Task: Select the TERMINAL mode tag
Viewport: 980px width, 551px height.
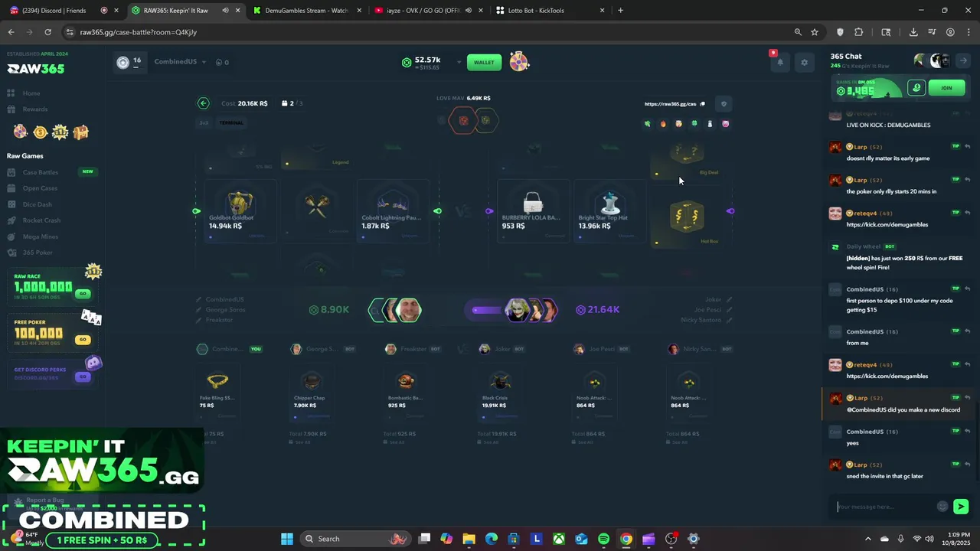Action: pos(231,123)
